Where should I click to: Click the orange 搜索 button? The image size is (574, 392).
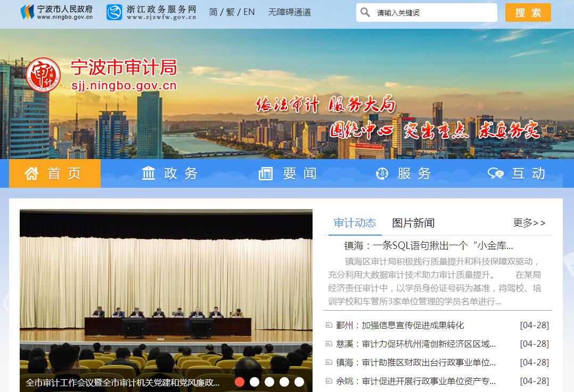tap(528, 12)
